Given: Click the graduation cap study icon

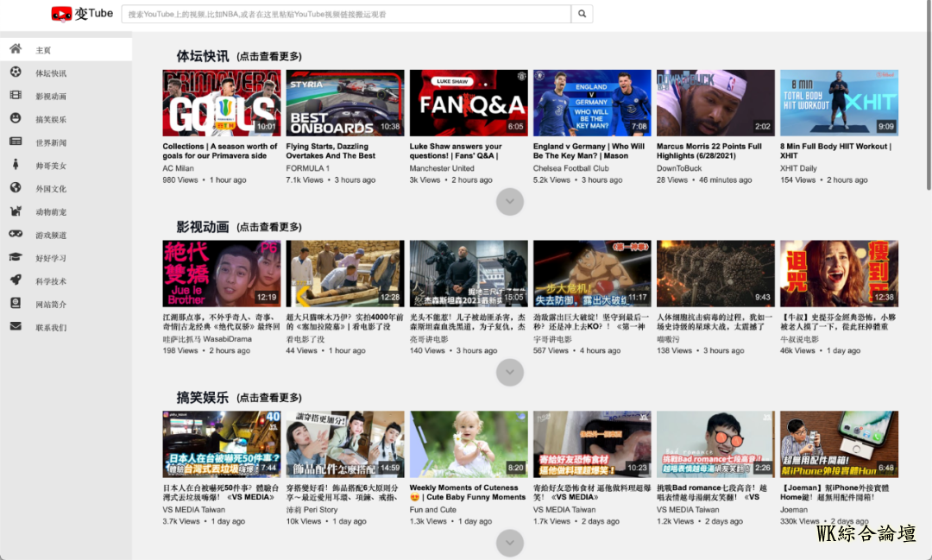Looking at the screenshot, I should [x=16, y=257].
